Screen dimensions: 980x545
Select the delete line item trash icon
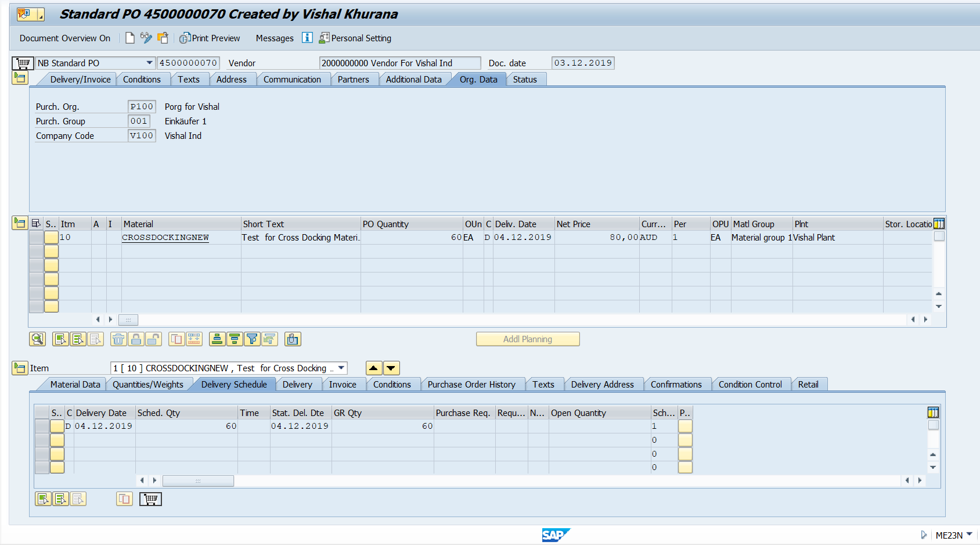(118, 339)
